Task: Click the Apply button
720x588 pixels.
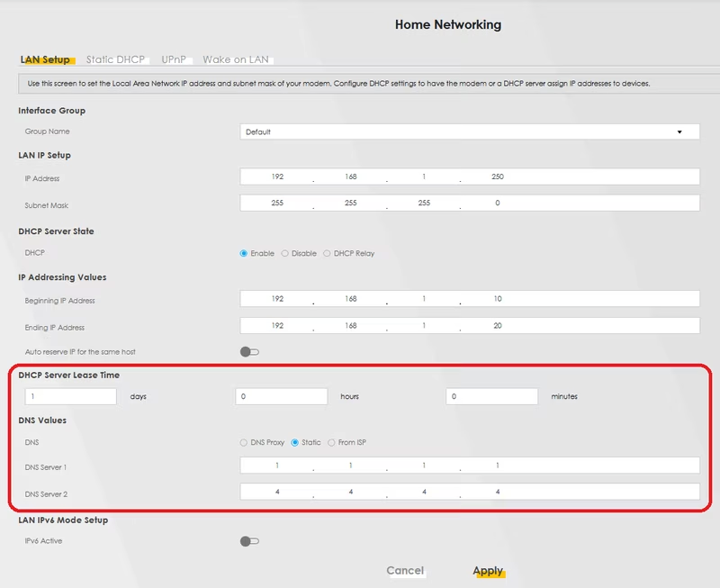Action: tap(488, 571)
